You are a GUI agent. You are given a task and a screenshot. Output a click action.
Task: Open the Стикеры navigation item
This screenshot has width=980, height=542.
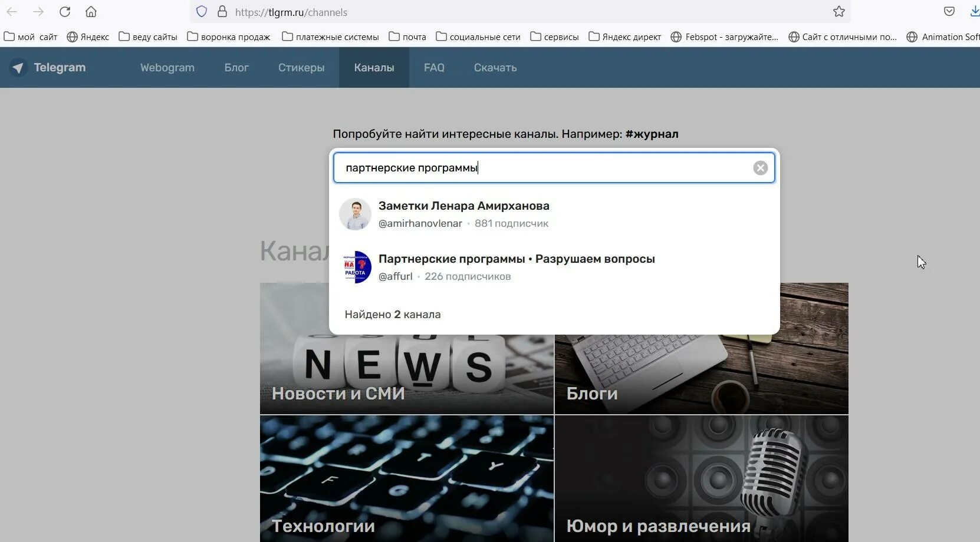click(x=301, y=68)
